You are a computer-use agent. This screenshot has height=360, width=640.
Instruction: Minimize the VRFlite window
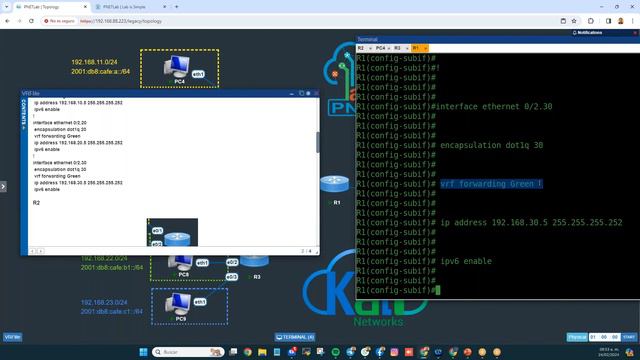[x=291, y=93]
